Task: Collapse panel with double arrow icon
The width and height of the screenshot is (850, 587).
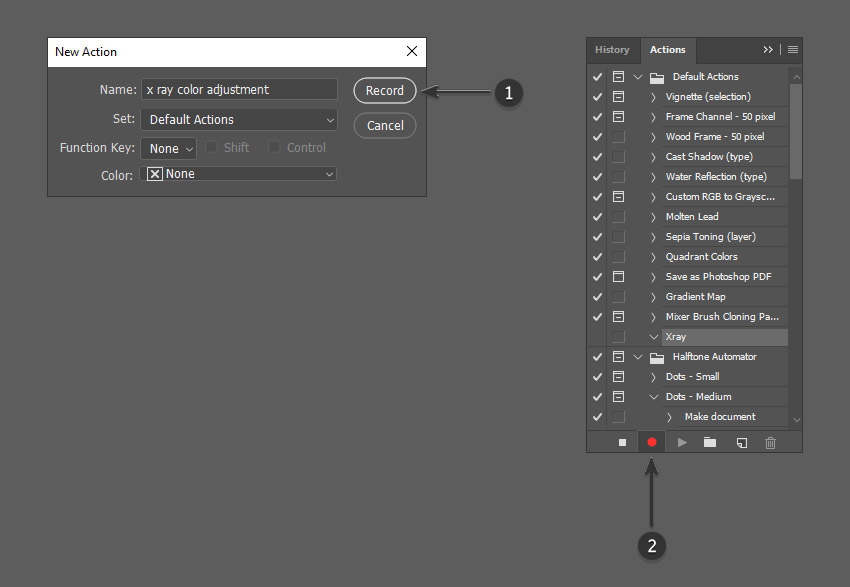Action: [768, 50]
